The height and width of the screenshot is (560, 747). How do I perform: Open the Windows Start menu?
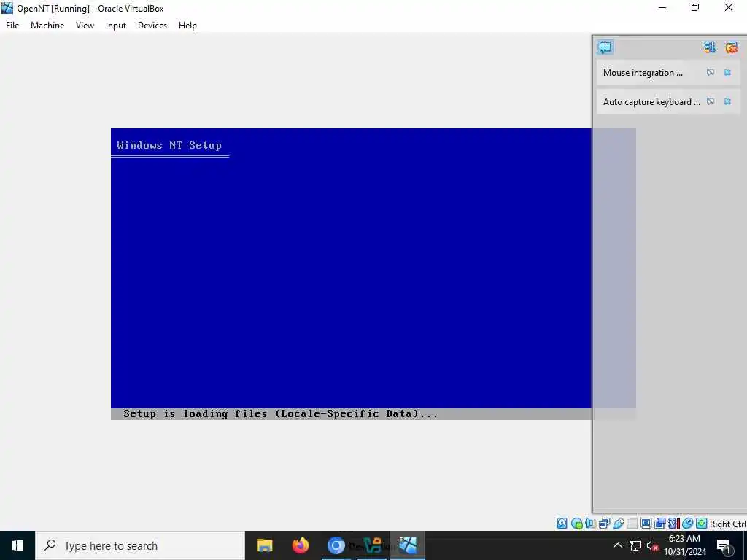coord(18,545)
